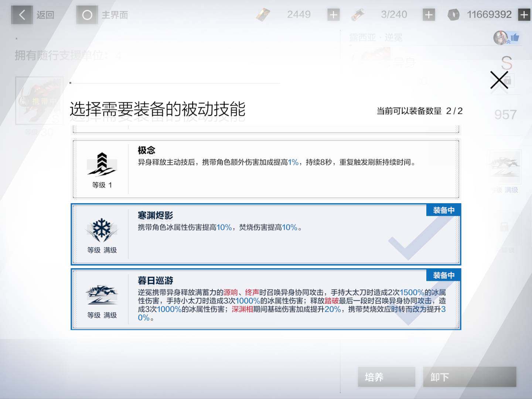Viewport: 532px width, 399px height.
Task: Click the 培养 button
Action: click(386, 377)
